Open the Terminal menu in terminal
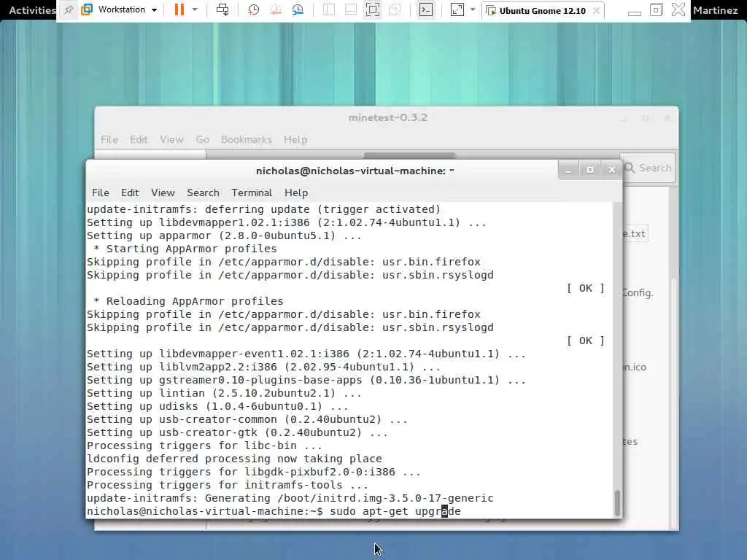747x560 pixels. pos(252,192)
